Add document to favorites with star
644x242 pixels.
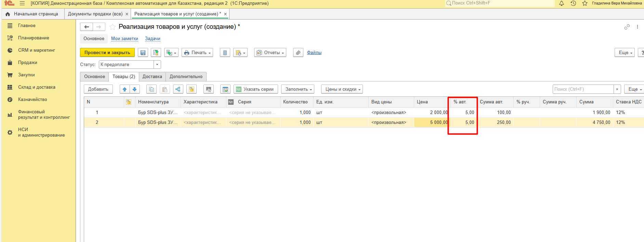(112, 27)
